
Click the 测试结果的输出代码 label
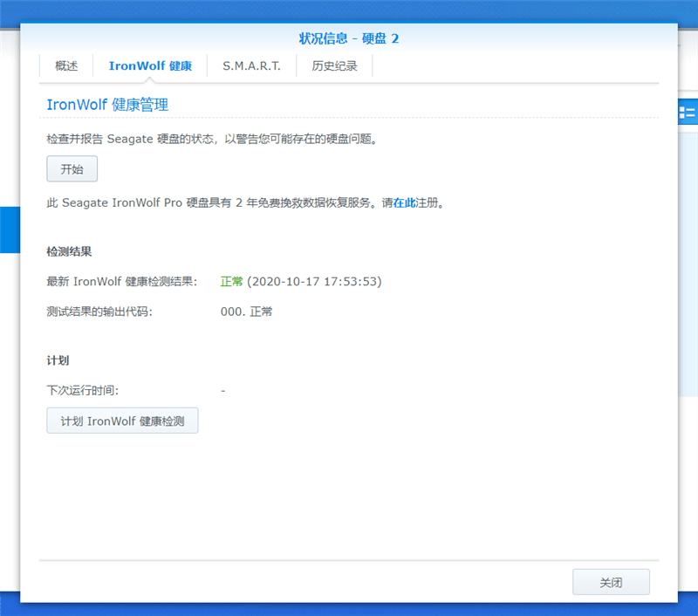99,311
